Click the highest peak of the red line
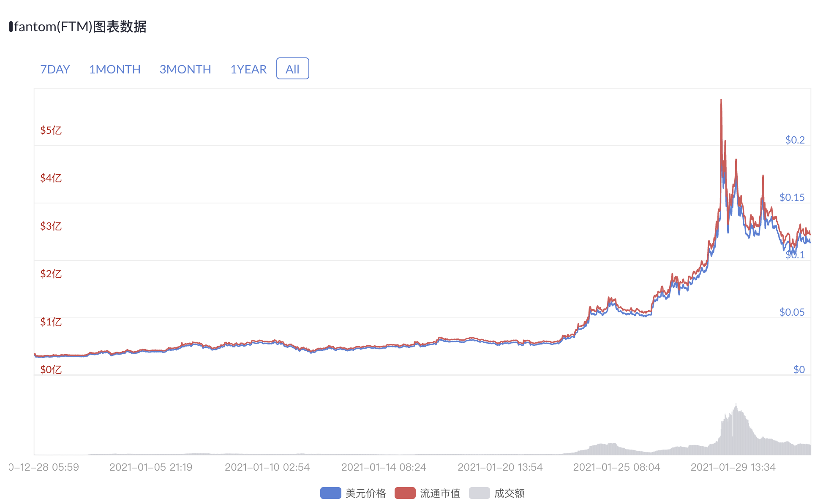Viewport: 823px width, 504px height. (721, 100)
